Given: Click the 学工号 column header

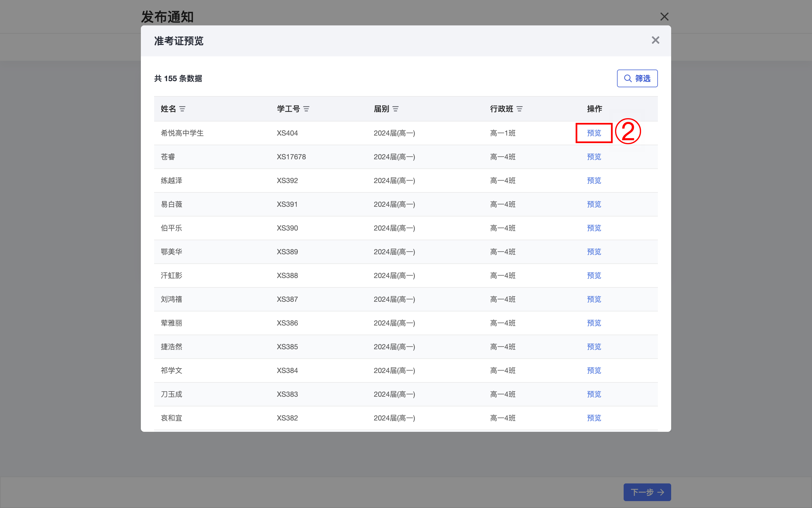Looking at the screenshot, I should pos(288,109).
